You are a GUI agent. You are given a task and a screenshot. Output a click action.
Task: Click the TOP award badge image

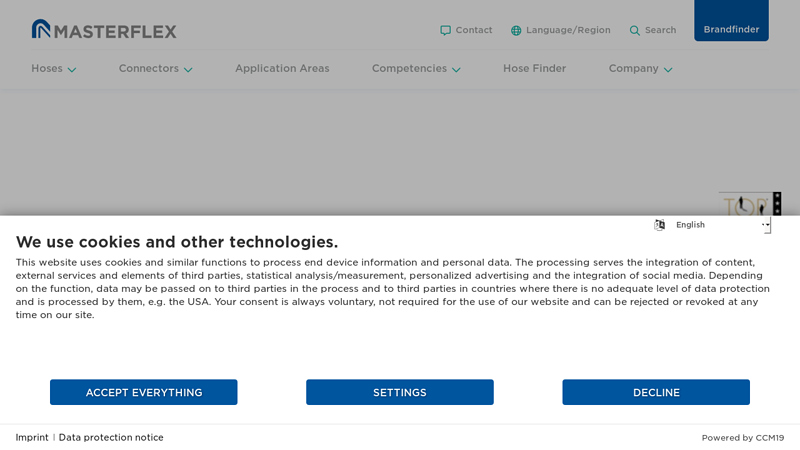click(745, 204)
